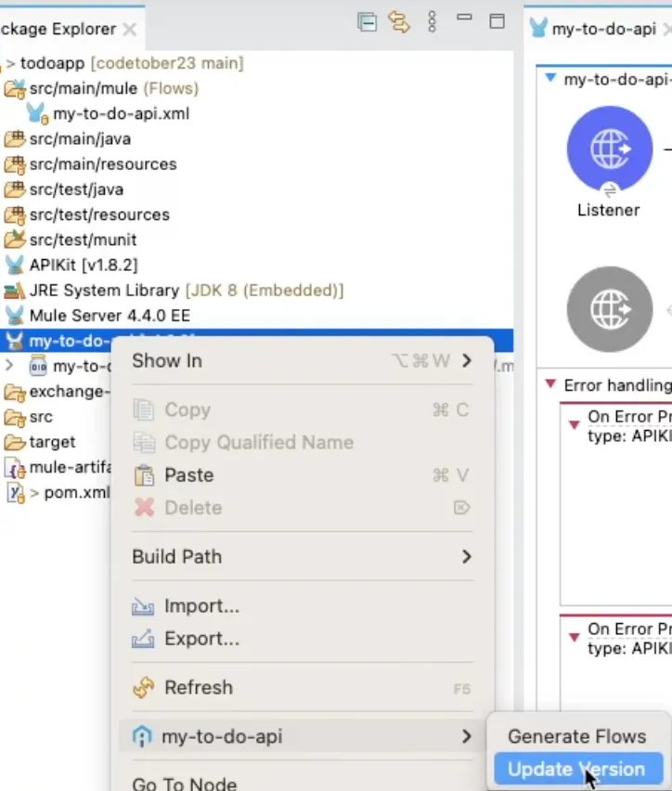672x791 pixels.
Task: Click the jar file icon under my-to-do
Action: (x=38, y=366)
